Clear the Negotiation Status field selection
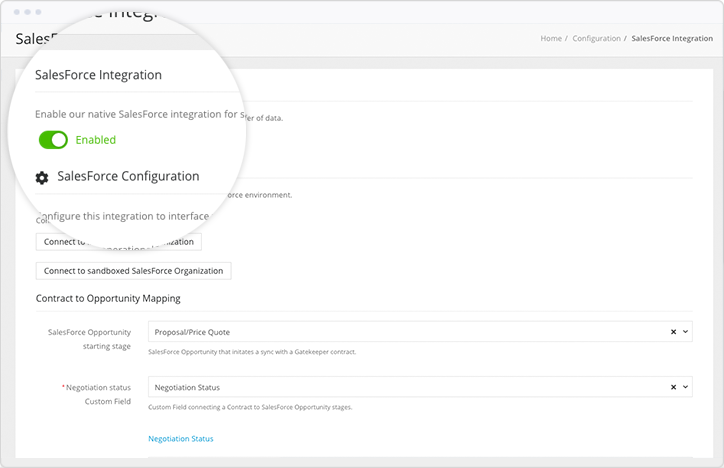This screenshot has height=468, width=724. pyautogui.click(x=673, y=387)
